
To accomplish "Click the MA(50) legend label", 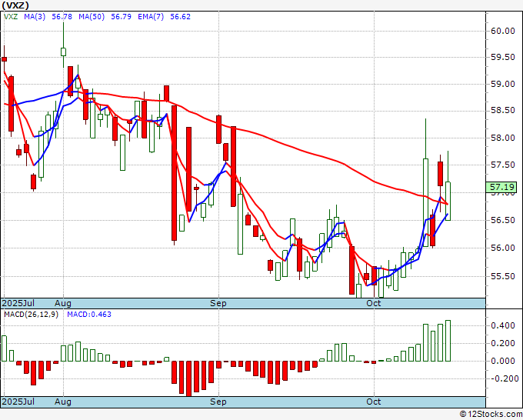I will (92, 17).
